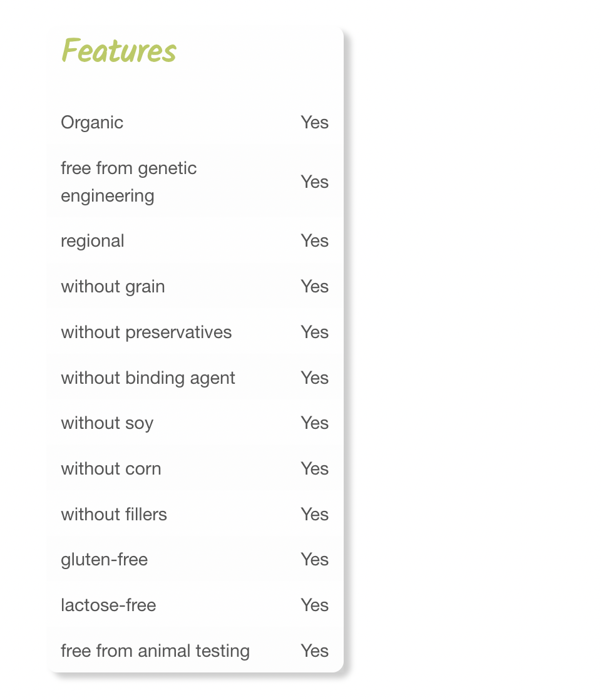Click Yes next to free from animal testing
Screen dimensions: 601x700
pyautogui.click(x=314, y=651)
